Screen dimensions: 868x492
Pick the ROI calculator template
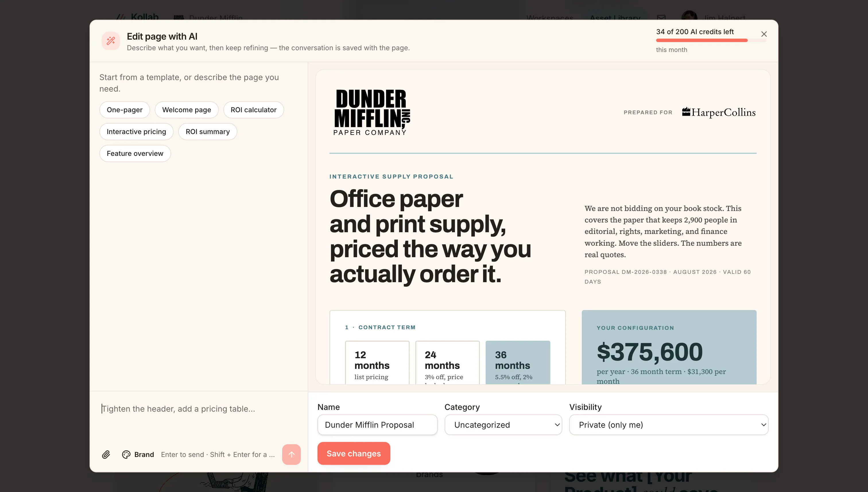253,110
